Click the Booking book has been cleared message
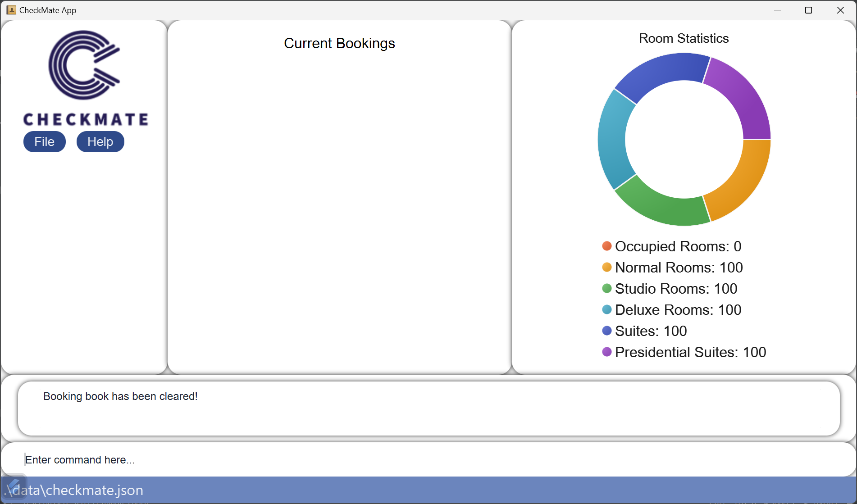The image size is (857, 504). (120, 396)
